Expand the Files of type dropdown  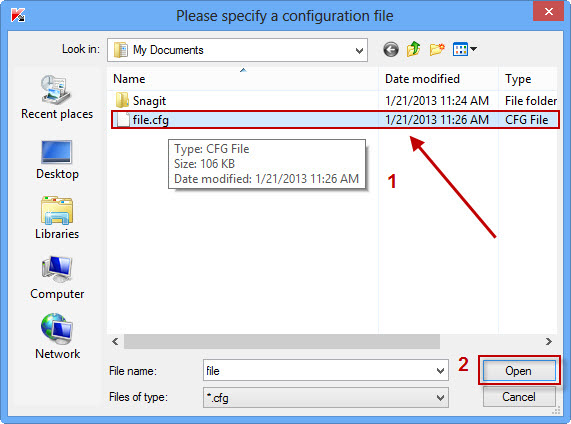click(440, 397)
